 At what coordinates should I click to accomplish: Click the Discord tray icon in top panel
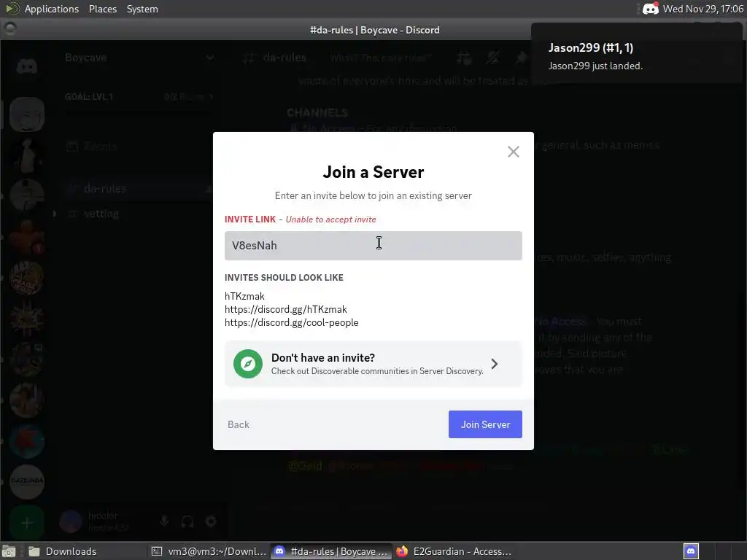pos(650,9)
